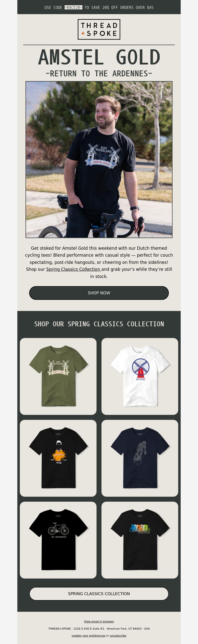Viewport: 198px width, 644px height.
Task: Click the RACE20 promo code text
Action: pyautogui.click(x=73, y=7)
